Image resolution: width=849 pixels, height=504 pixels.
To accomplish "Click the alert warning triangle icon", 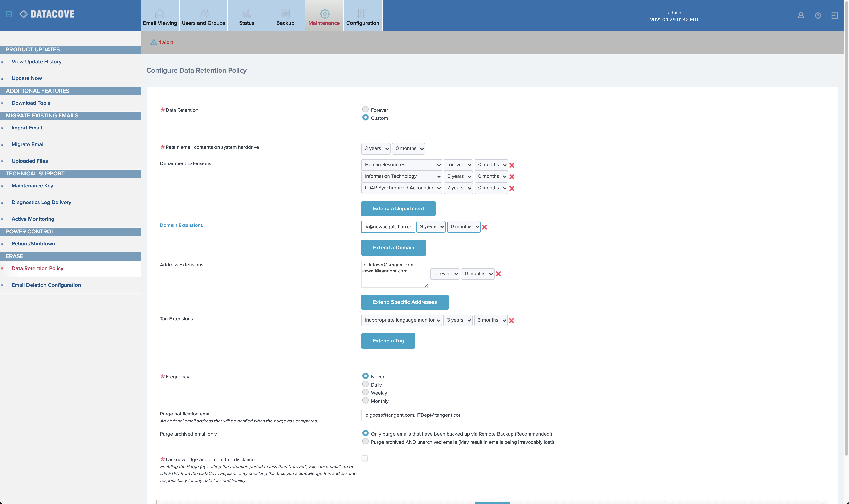I will click(154, 43).
